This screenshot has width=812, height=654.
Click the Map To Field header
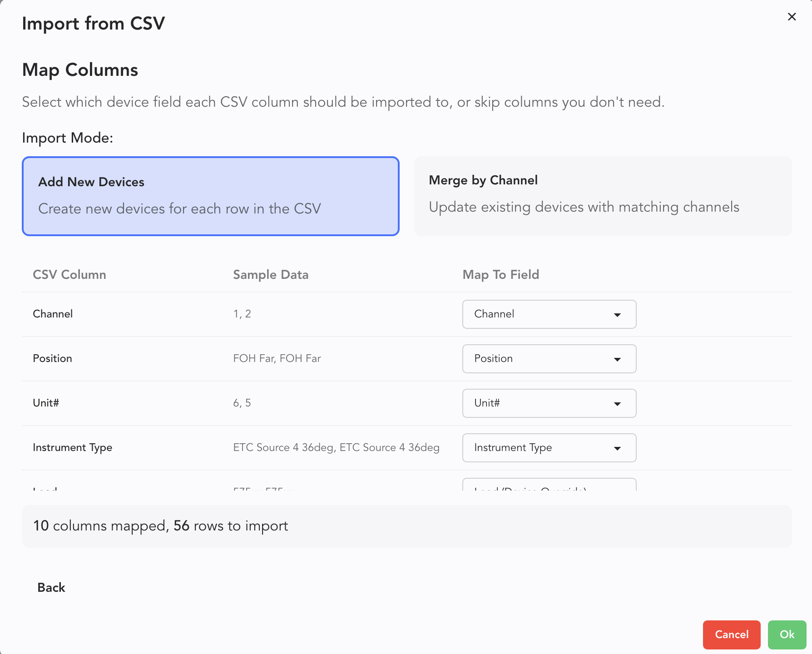500,275
